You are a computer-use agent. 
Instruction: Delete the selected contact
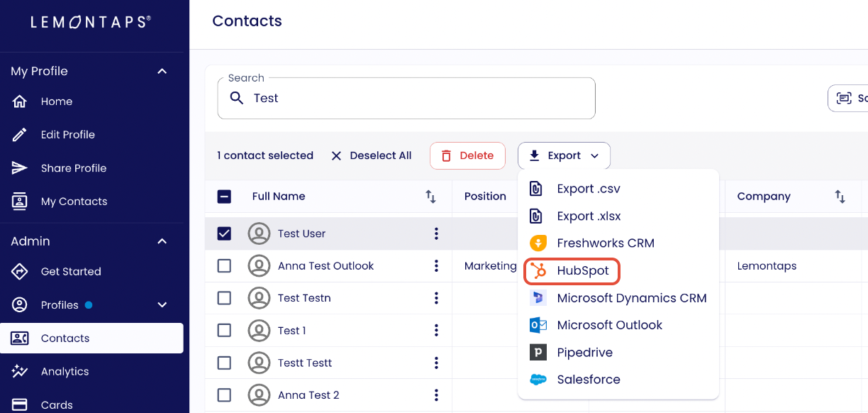tap(467, 155)
